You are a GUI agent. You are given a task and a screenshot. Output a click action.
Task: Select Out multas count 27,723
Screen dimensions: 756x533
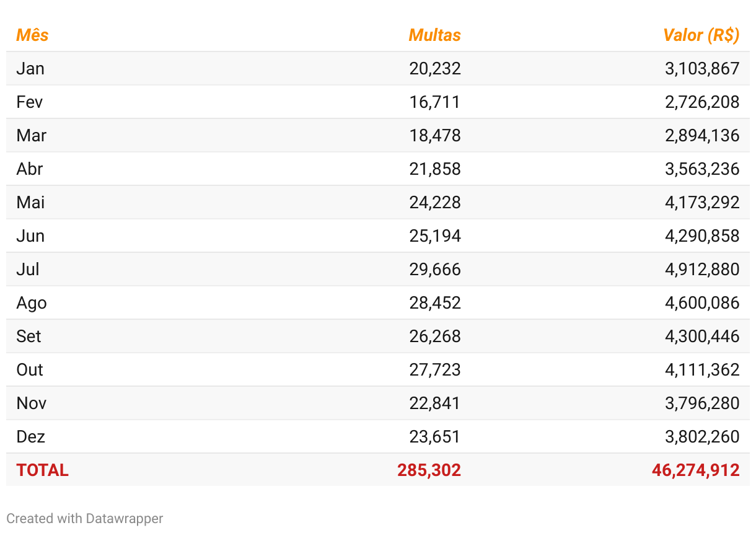tap(434, 369)
